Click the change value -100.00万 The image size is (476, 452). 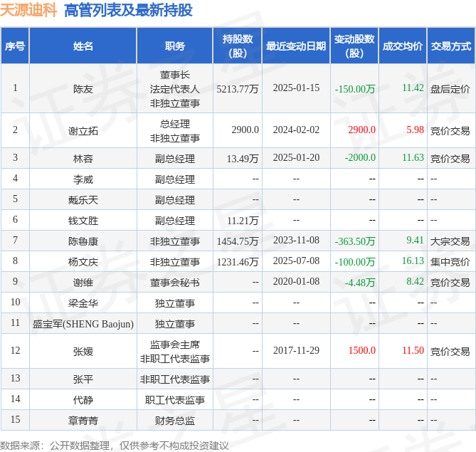pos(355,262)
